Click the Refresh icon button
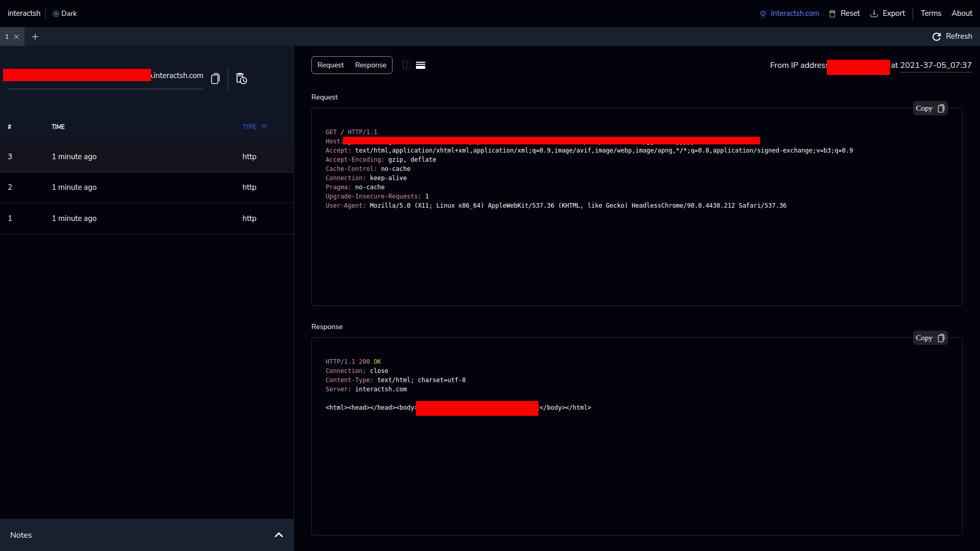 tap(937, 37)
